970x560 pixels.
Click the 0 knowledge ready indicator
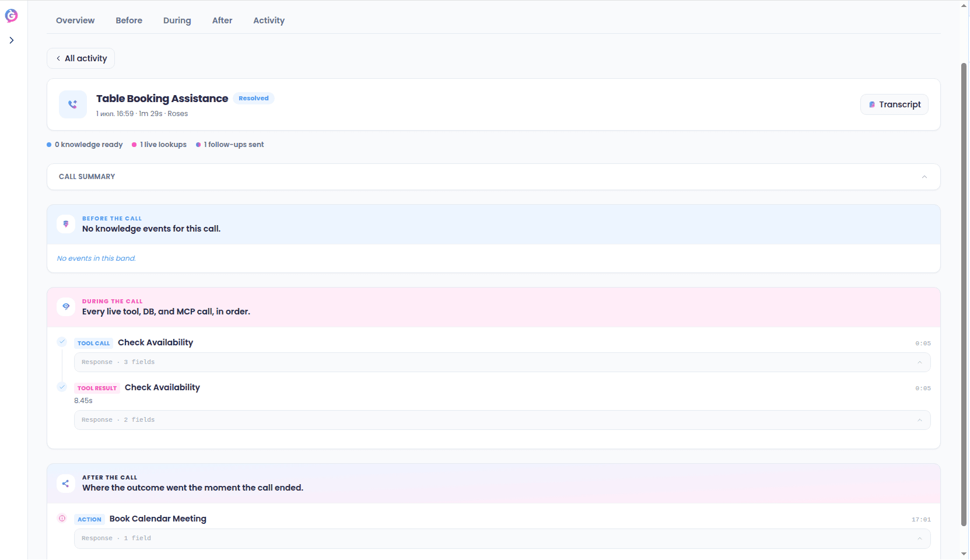(85, 145)
